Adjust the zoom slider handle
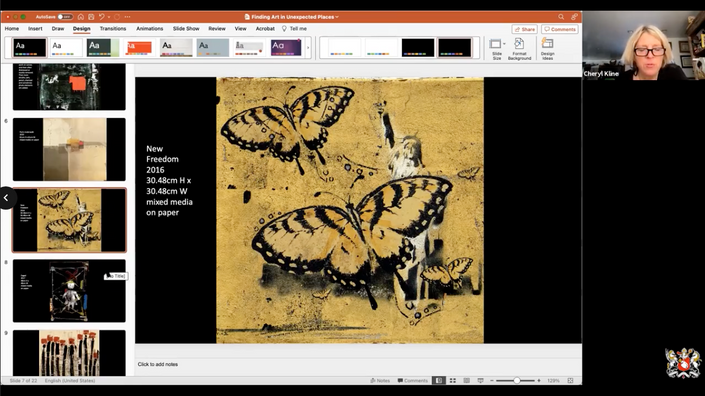Screen dimensions: 705x396 coord(517,380)
